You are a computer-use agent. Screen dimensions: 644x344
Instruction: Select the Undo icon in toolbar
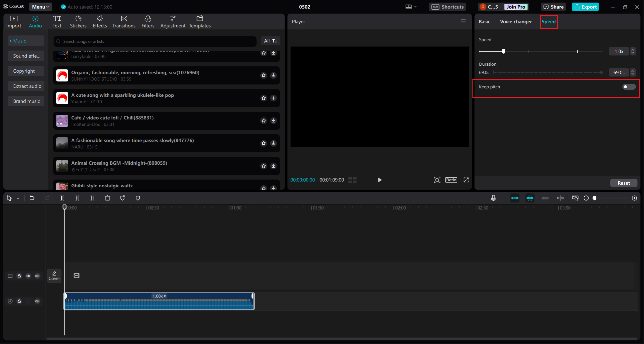tap(32, 198)
